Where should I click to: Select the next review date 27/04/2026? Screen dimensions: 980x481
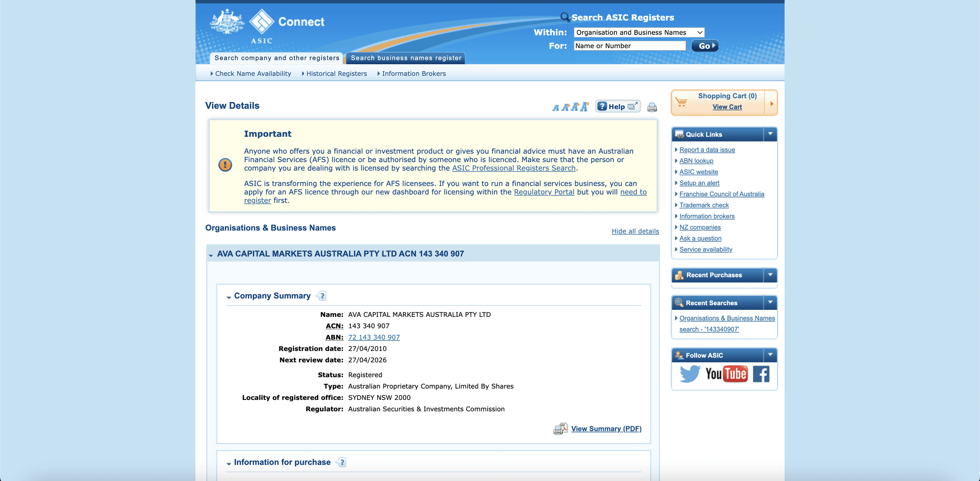(367, 360)
